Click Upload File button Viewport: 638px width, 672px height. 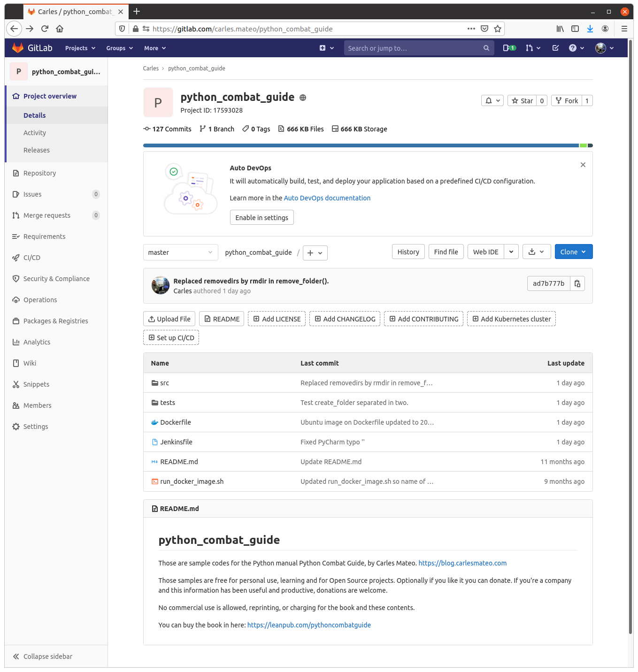pos(169,319)
